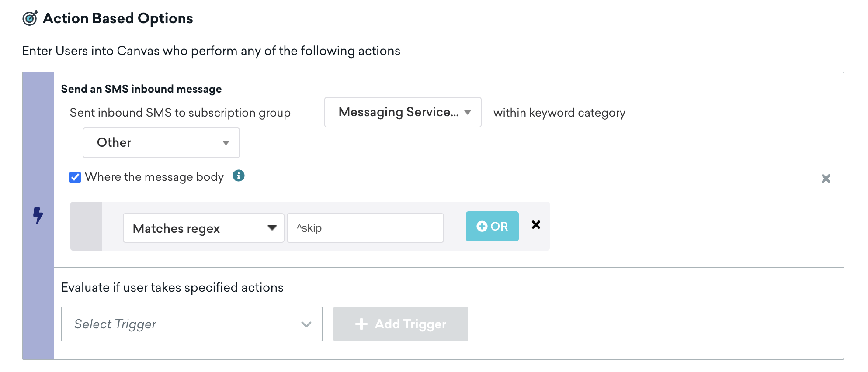The height and width of the screenshot is (372, 868).
Task: Click the lightning bolt trigger icon
Action: click(38, 215)
